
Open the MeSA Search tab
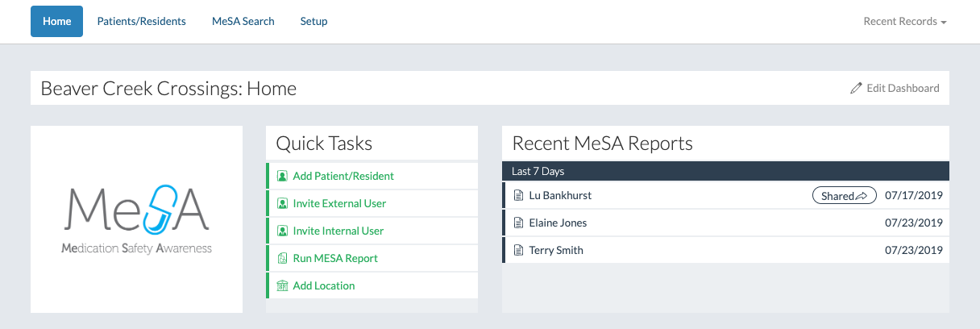click(243, 21)
